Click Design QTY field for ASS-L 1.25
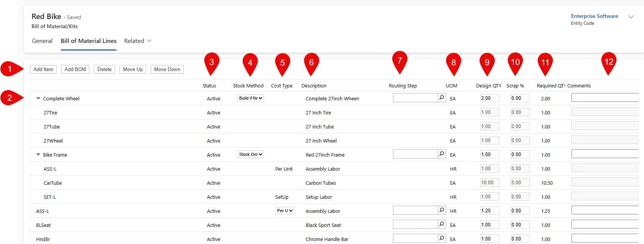Viewport: 644px width, 244px height. click(490, 211)
